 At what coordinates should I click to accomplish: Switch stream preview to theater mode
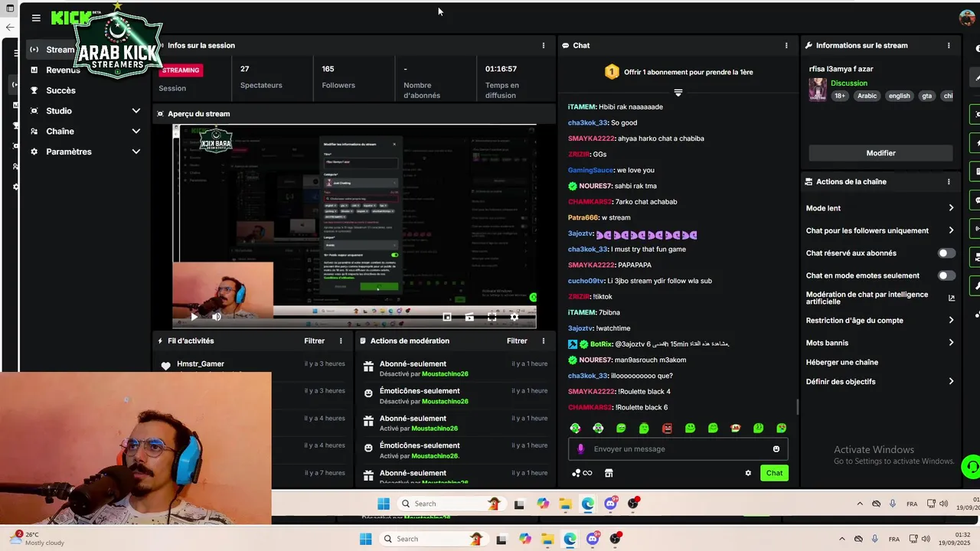tap(469, 317)
